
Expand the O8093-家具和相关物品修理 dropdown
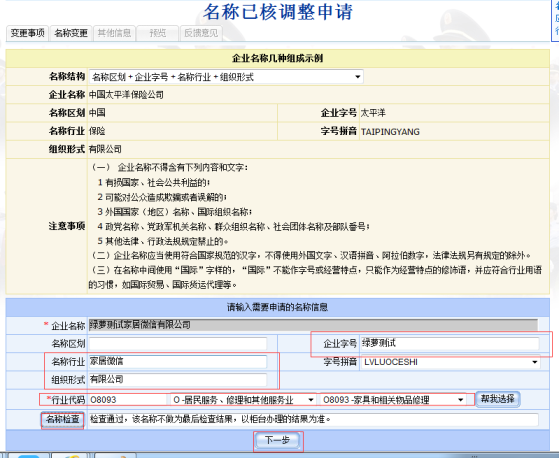[x=393, y=400]
